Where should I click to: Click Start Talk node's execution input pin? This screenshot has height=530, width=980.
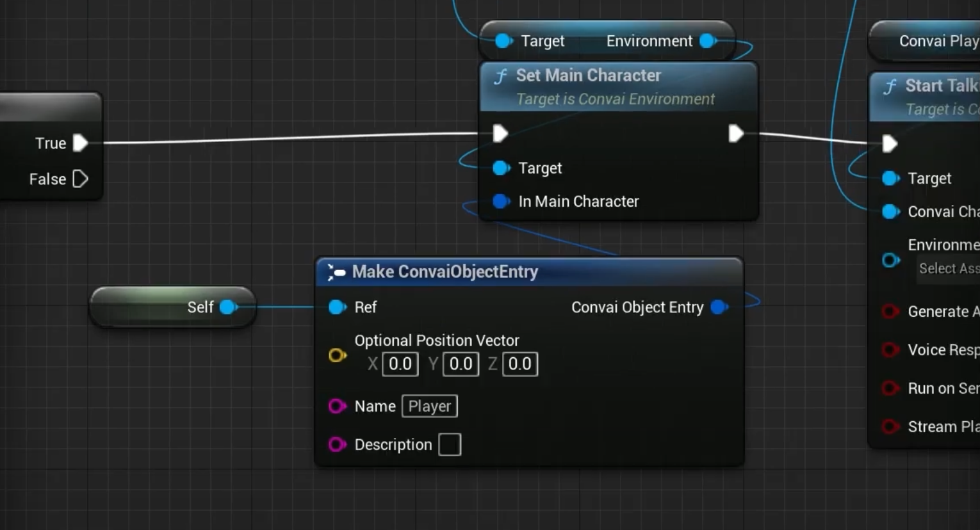point(890,143)
